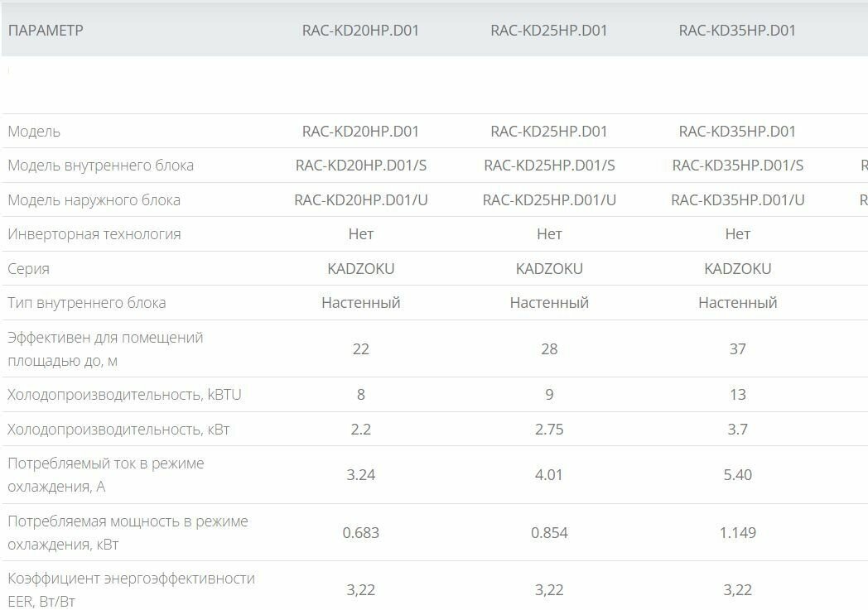Click the Потребляемая мощность в режиме охлаждения label

pyautogui.click(x=128, y=532)
